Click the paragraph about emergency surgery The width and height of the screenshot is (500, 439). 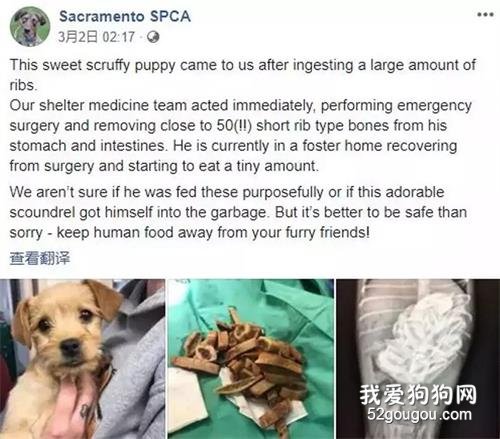point(240,136)
